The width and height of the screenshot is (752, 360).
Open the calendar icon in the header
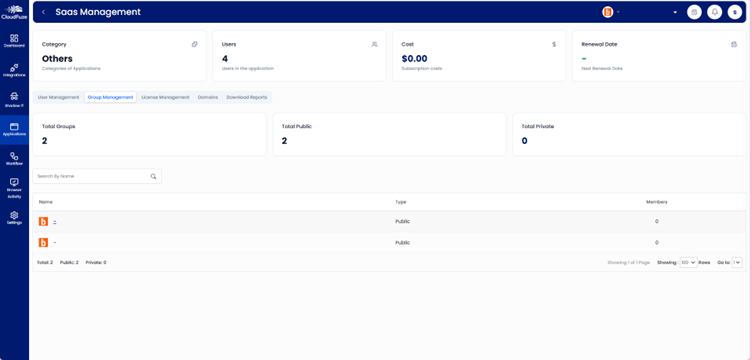point(694,12)
